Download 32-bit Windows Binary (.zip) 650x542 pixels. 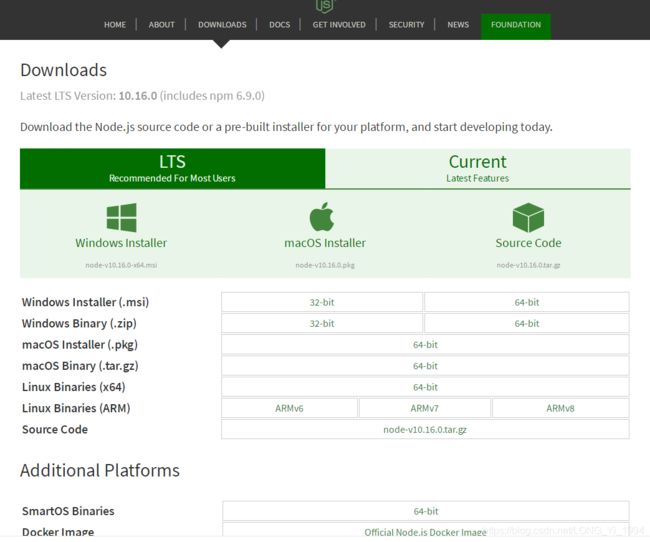(x=322, y=323)
